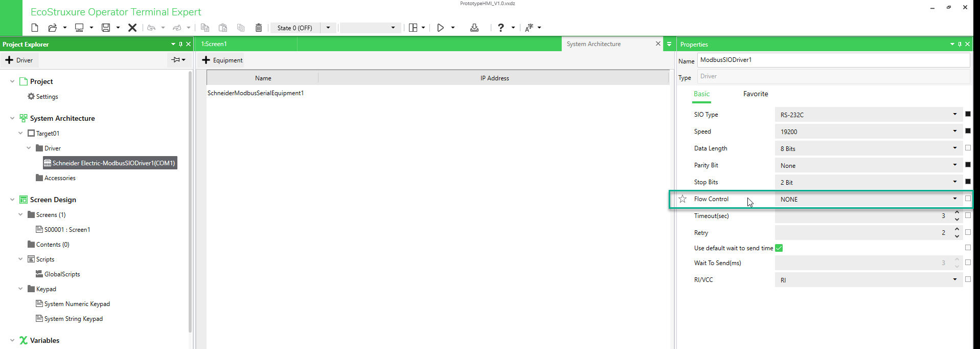
Task: Pin the Project Explorer panel
Action: coord(180,44)
